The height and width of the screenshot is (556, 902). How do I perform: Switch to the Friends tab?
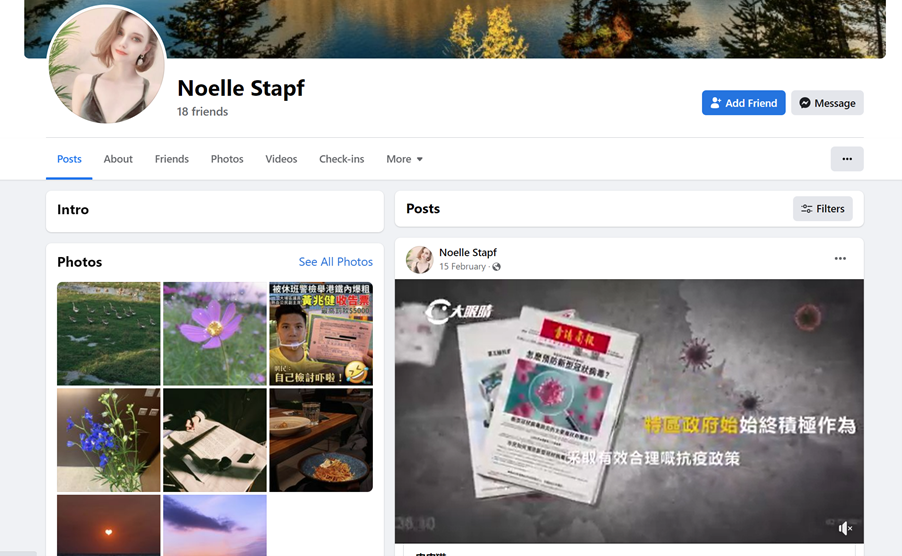click(x=171, y=159)
